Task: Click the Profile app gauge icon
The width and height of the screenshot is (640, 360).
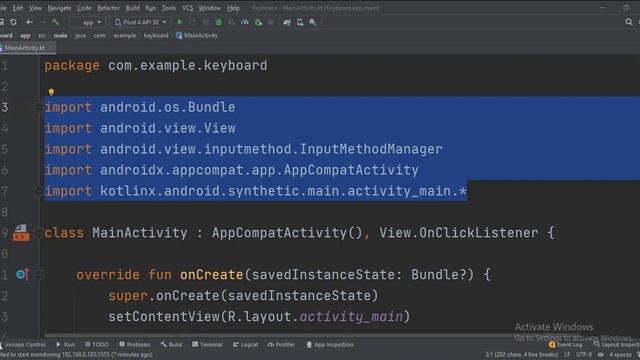Action: pos(244,22)
